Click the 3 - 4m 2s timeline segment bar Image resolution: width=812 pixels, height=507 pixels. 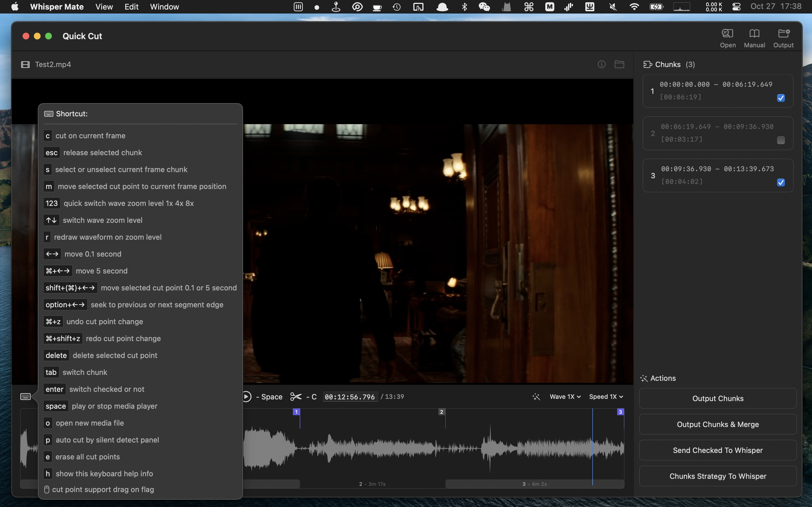535,484
